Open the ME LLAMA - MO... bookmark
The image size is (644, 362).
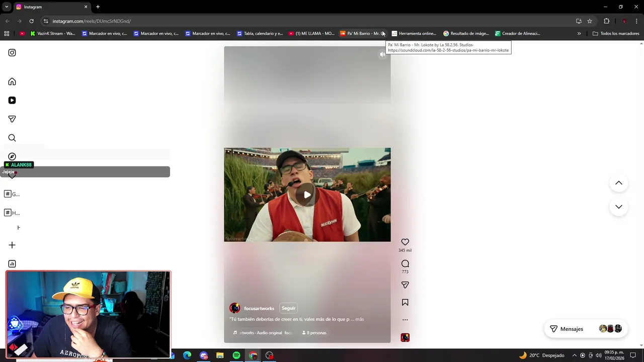[311, 34]
